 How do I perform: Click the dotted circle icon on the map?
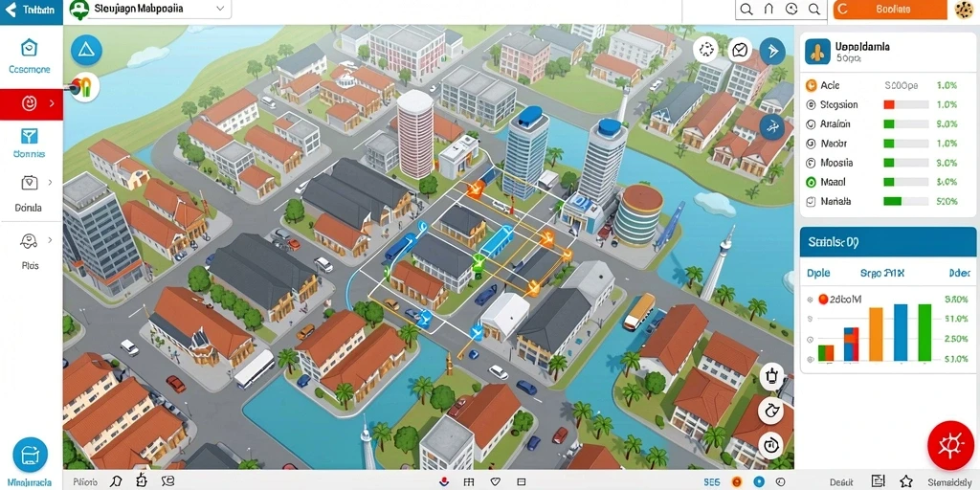707,49
